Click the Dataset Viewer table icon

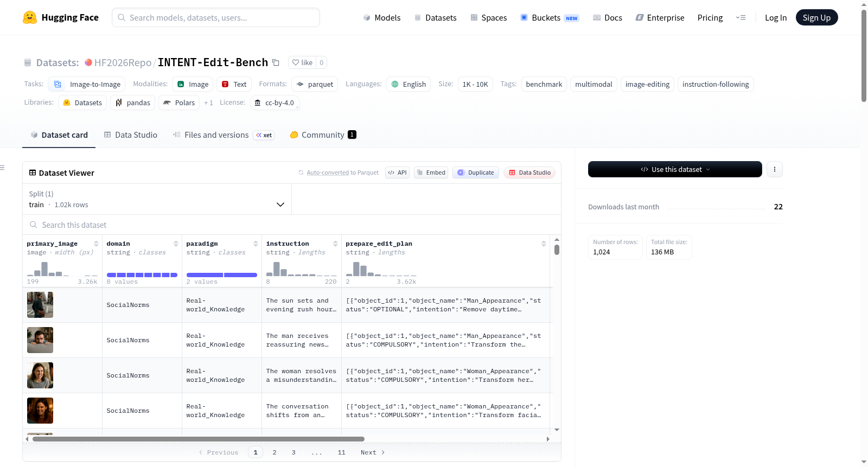click(x=33, y=172)
